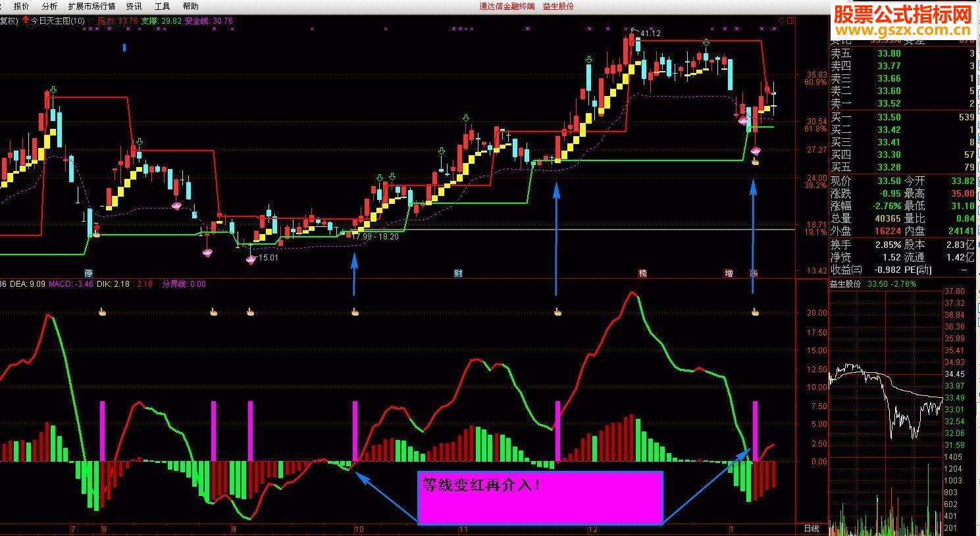Click the 压力: 33.76 indicator value
The width and height of the screenshot is (980, 536).
[118, 21]
